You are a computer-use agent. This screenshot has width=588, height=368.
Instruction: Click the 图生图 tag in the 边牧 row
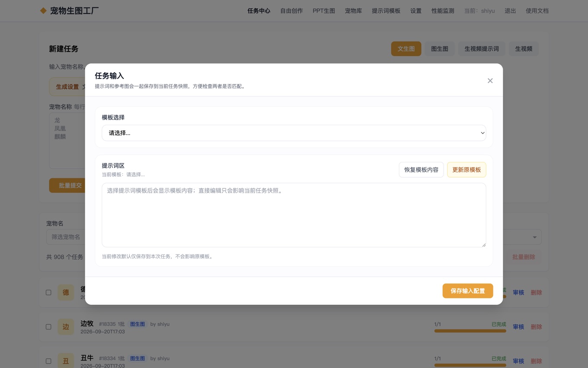click(x=137, y=324)
